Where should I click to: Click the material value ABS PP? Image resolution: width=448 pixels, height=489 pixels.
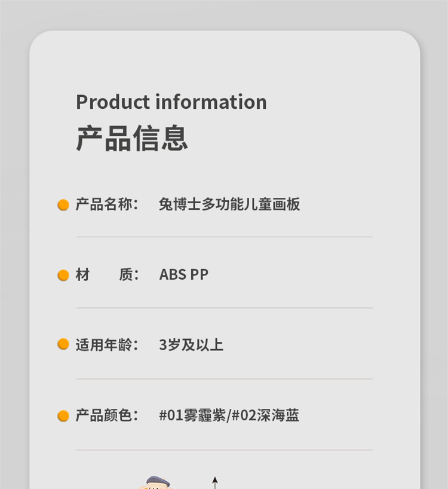(184, 275)
